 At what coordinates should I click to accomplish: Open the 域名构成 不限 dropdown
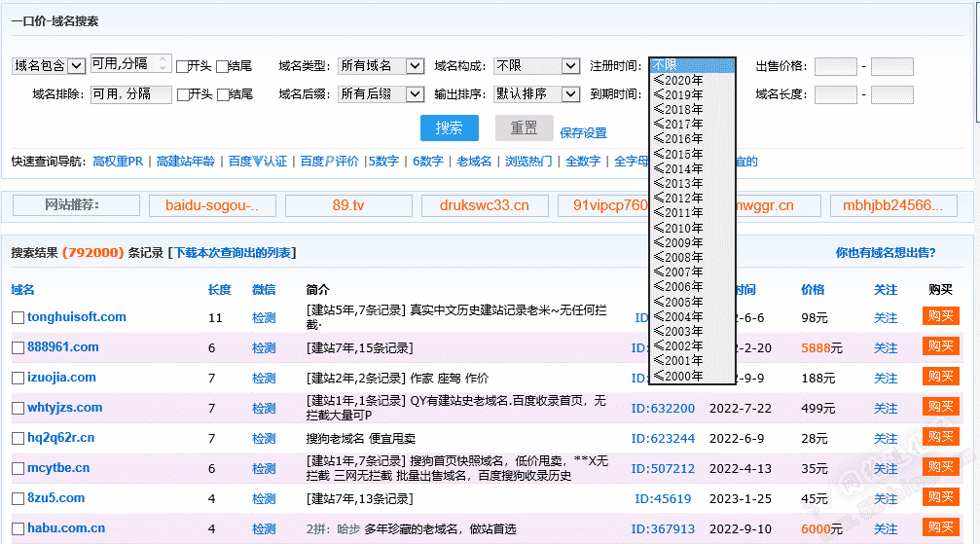click(536, 65)
